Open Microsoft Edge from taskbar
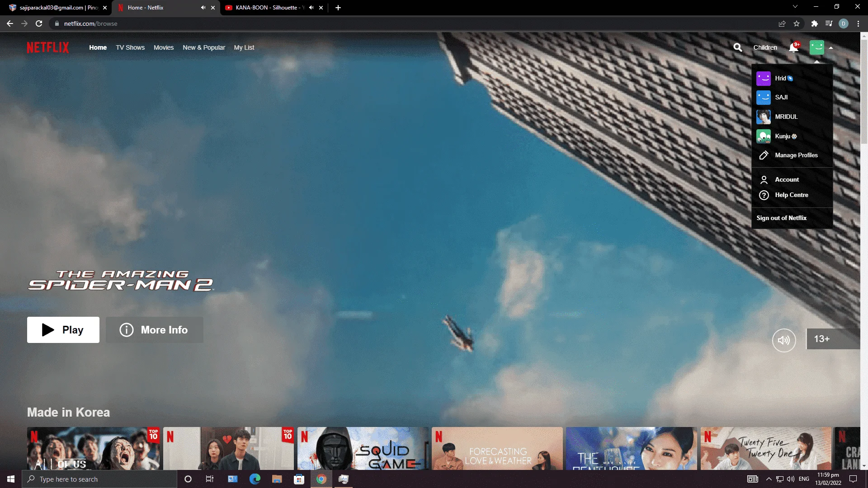 click(x=255, y=479)
